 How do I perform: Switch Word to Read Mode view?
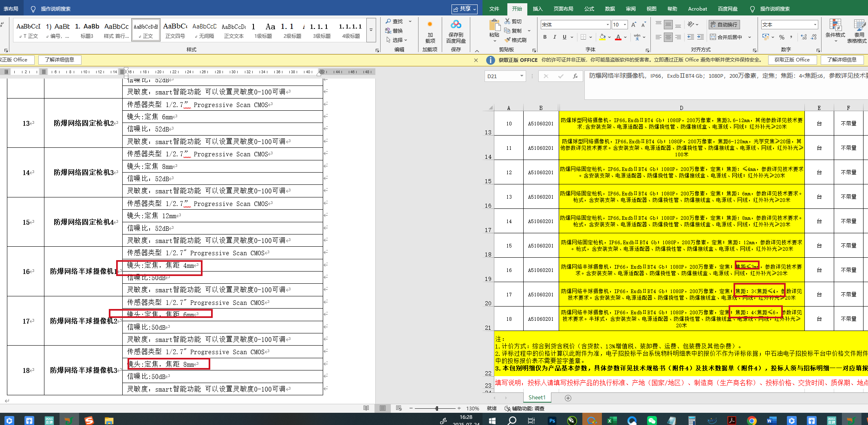click(x=366, y=408)
